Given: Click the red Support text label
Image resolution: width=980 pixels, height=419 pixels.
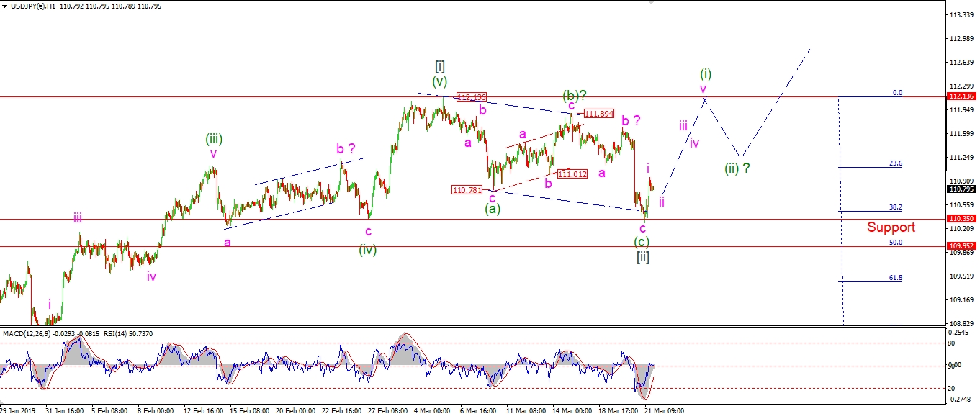Looking at the screenshot, I should click(891, 227).
